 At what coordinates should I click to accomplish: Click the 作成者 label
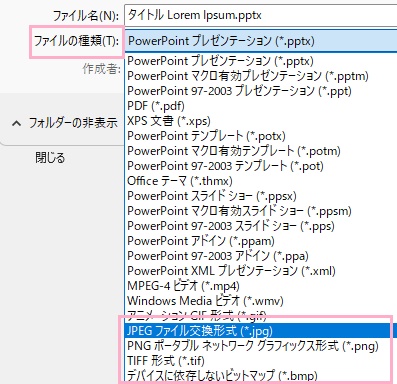101,69
